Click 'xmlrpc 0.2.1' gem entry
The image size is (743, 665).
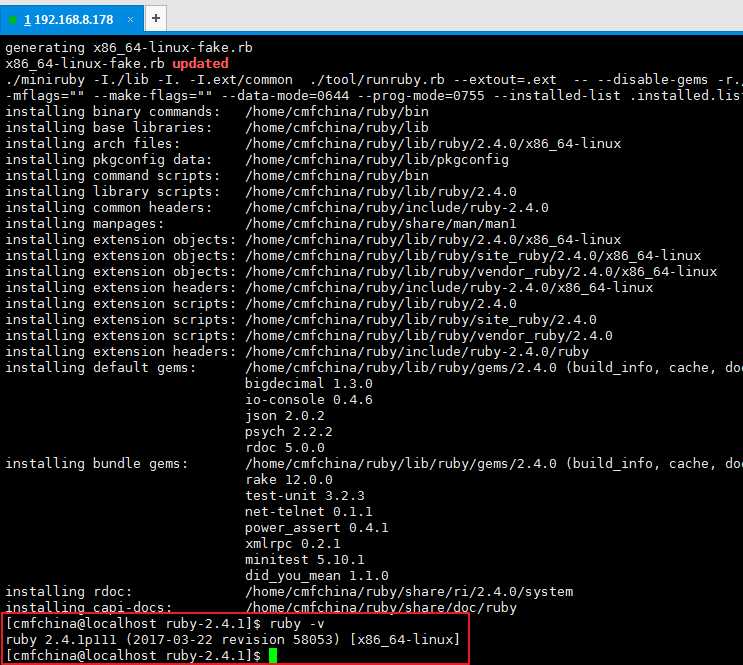point(292,544)
